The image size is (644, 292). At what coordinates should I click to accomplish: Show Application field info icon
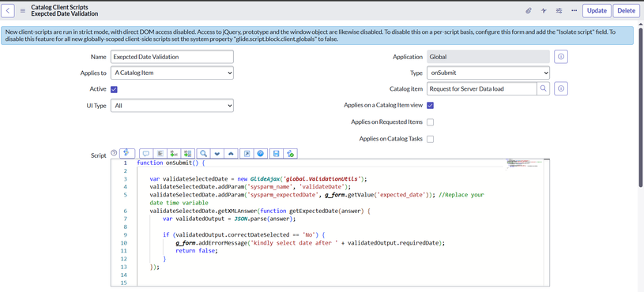click(561, 57)
